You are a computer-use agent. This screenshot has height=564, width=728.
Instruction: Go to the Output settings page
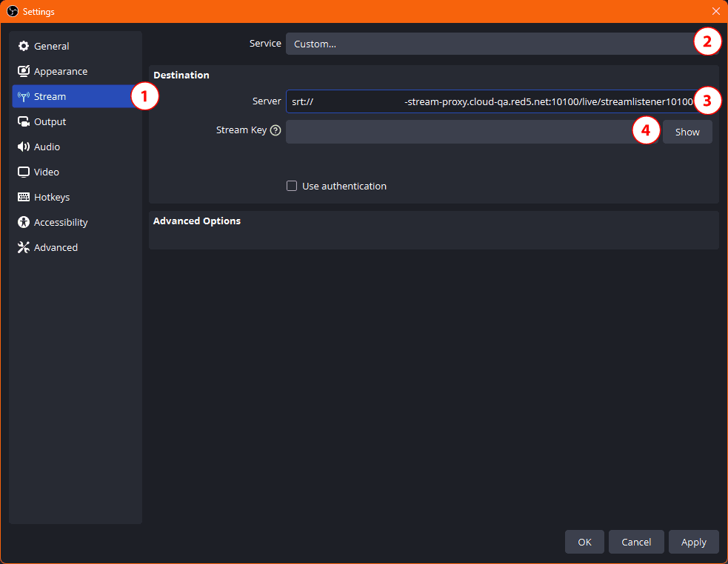pyautogui.click(x=76, y=121)
